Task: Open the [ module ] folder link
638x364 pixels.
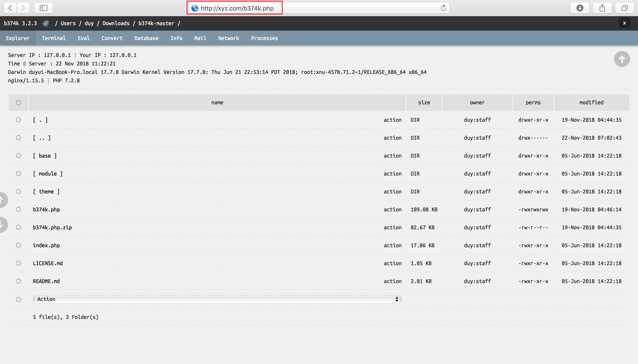Action: pos(48,174)
